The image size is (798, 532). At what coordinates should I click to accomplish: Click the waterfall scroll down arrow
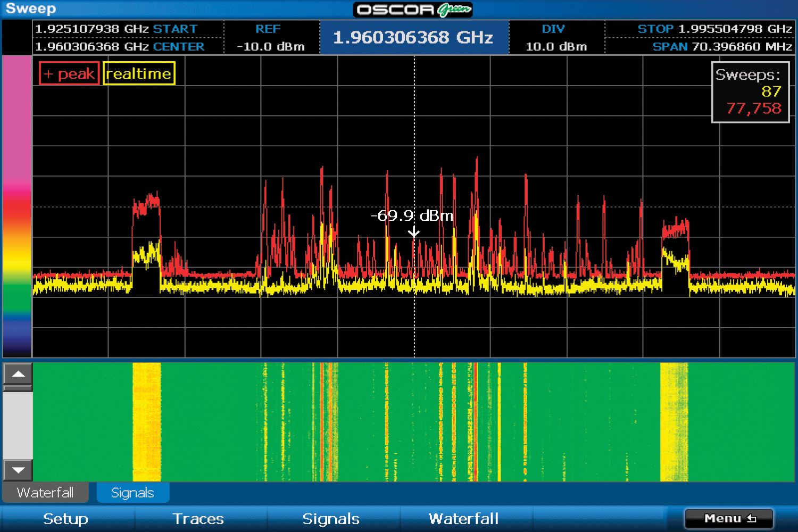click(x=18, y=470)
